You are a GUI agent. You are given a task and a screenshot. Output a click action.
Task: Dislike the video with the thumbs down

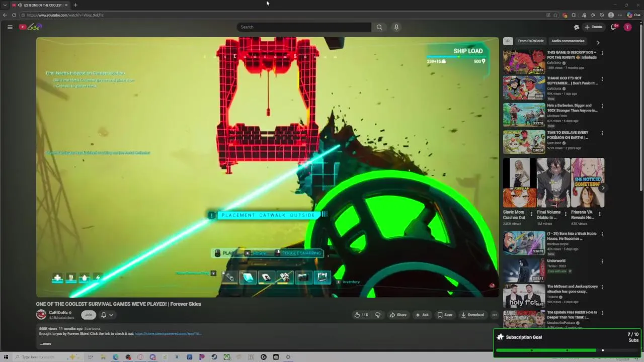pos(378,315)
